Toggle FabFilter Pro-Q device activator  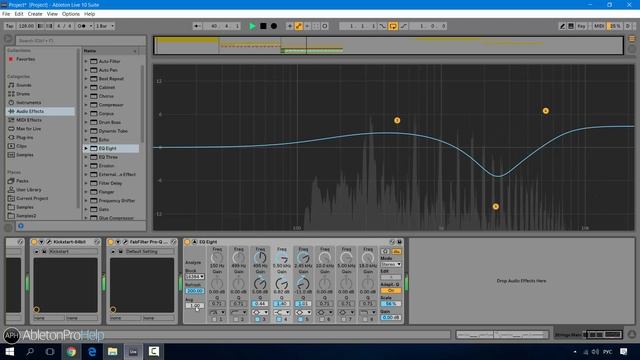[111, 242]
